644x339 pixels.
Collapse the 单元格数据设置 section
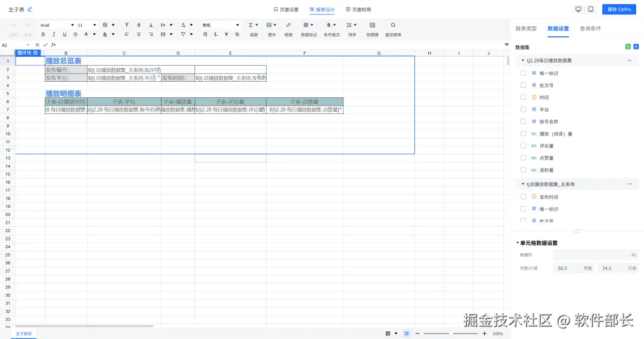point(518,243)
